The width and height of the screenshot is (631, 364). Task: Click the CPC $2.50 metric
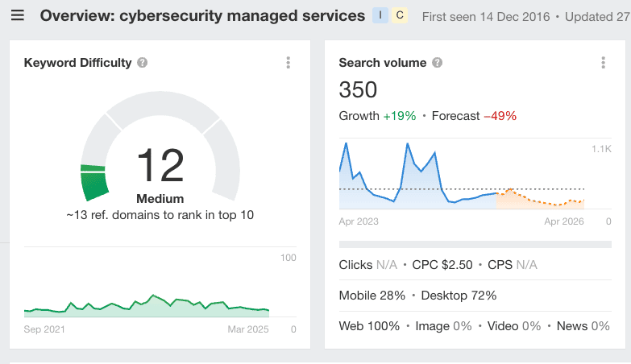tap(441, 265)
